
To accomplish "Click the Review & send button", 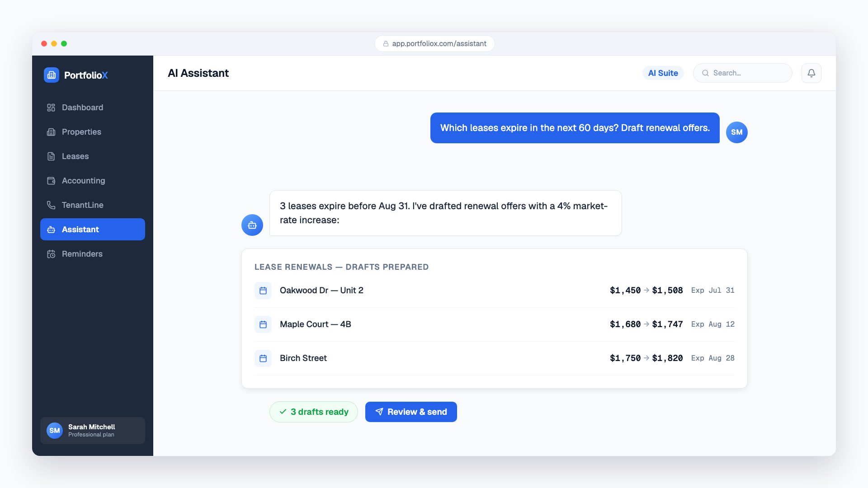I will [411, 412].
